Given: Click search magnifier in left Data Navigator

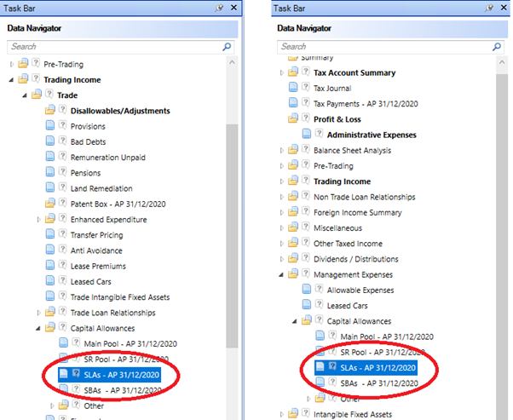Looking at the screenshot, I should tap(227, 47).
